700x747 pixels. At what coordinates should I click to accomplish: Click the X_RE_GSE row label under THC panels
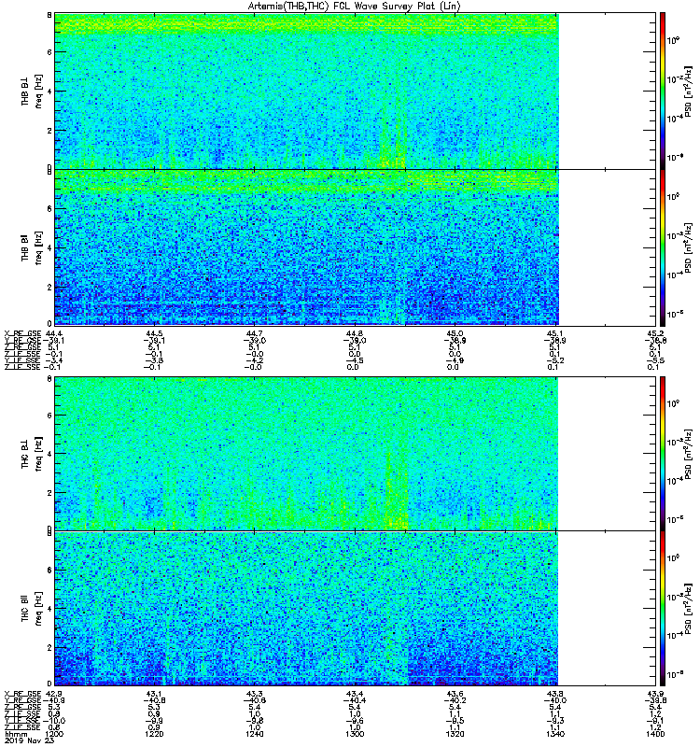pos(22,694)
